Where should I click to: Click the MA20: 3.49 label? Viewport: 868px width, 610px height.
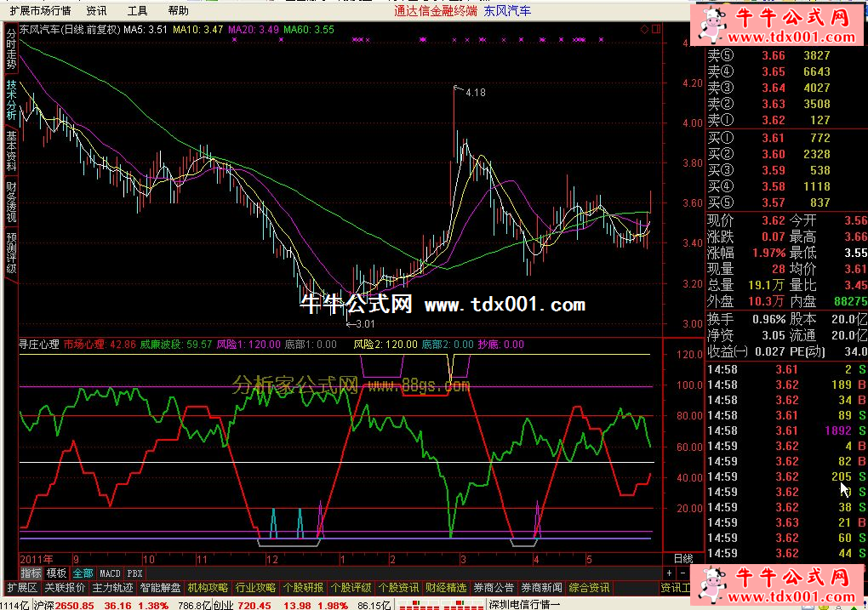pyautogui.click(x=254, y=29)
